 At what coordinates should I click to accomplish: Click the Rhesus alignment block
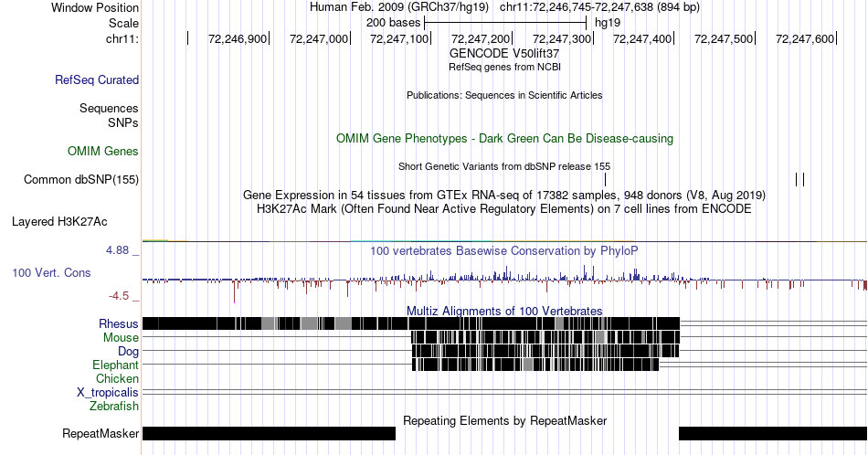(x=411, y=323)
